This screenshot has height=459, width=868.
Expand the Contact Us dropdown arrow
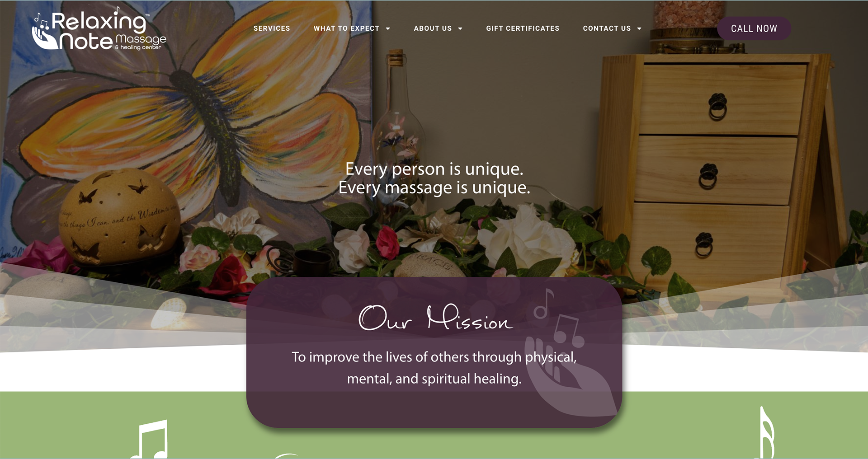[x=639, y=28]
